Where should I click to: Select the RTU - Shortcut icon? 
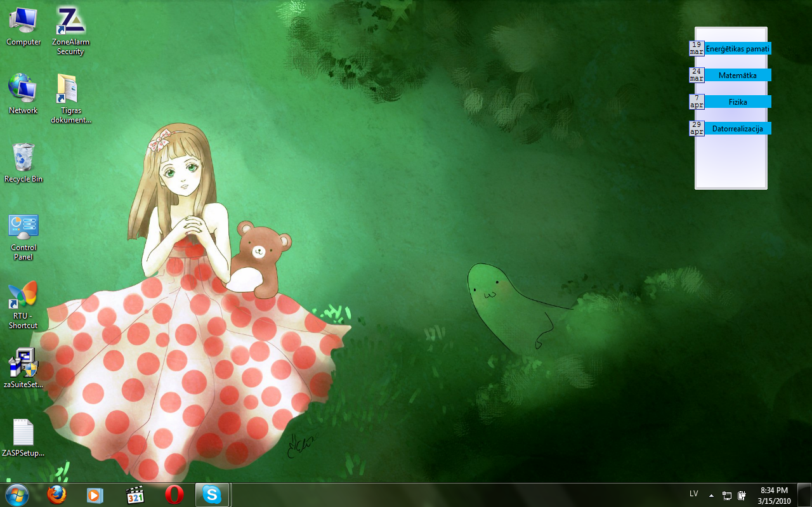pos(23,305)
